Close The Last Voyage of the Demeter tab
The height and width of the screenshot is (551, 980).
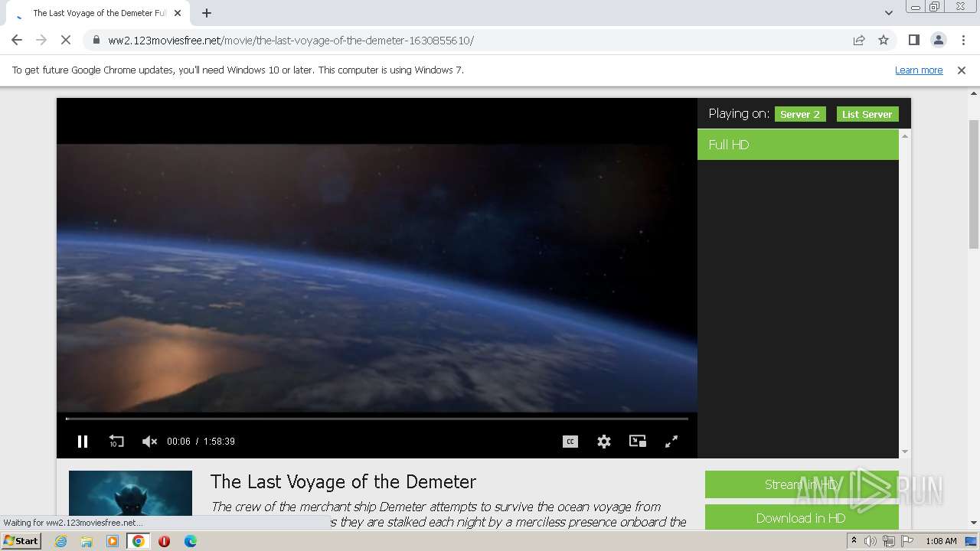(x=178, y=13)
